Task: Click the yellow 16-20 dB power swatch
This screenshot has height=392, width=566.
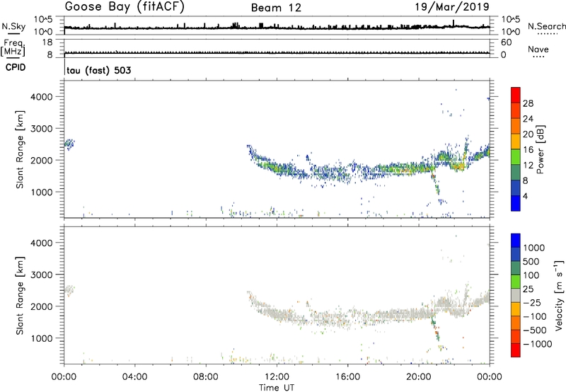Action: 516,142
